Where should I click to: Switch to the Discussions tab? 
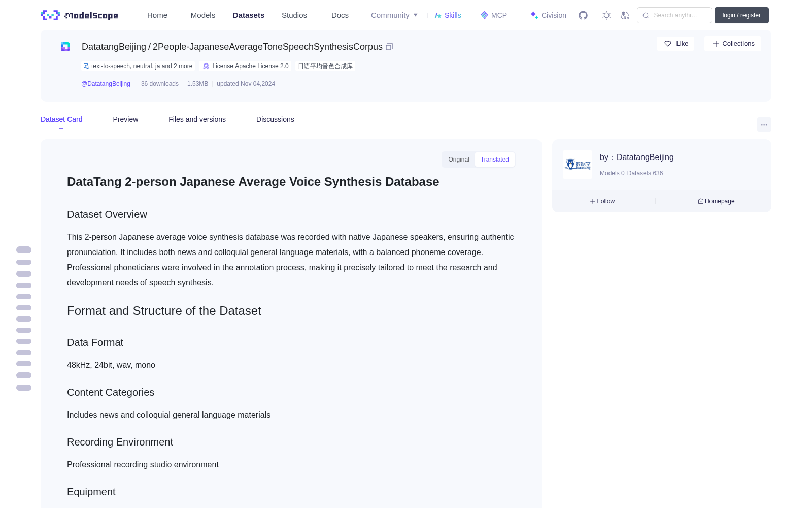275,119
